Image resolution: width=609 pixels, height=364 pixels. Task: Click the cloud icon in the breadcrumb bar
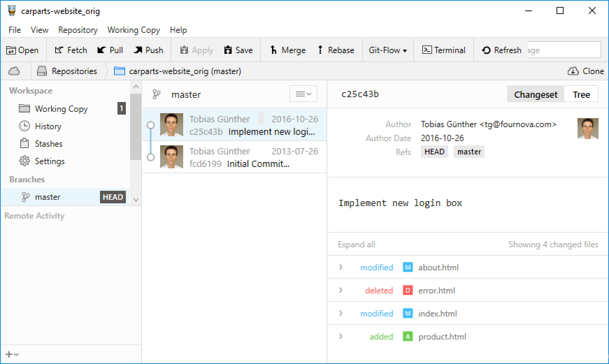[x=14, y=71]
